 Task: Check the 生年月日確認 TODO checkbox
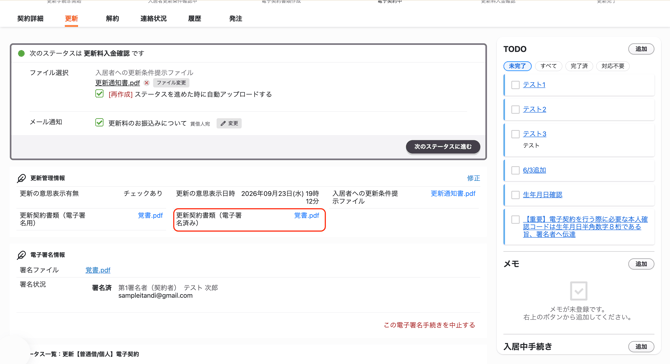coord(515,195)
